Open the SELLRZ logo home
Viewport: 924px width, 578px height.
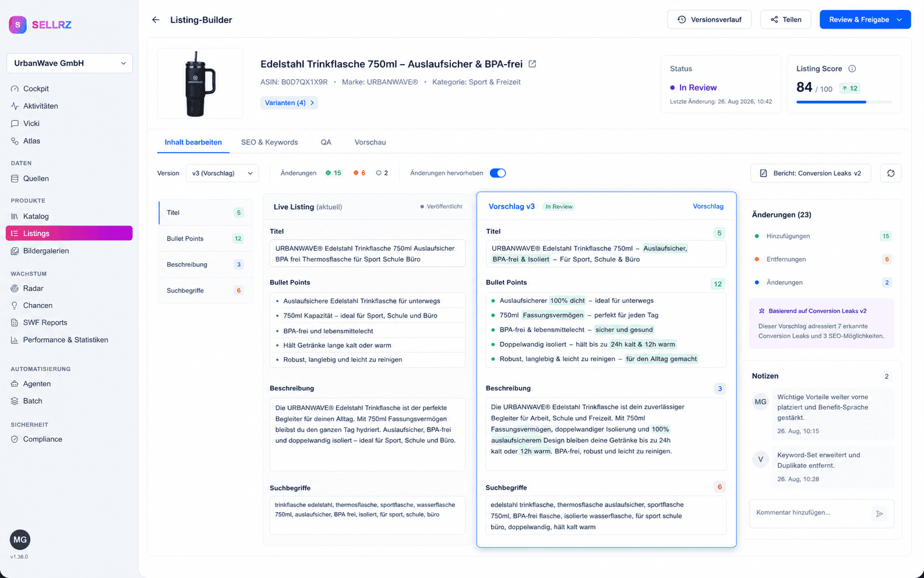[40, 24]
